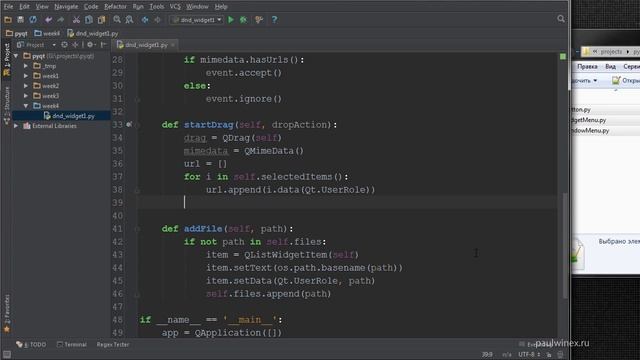Open the Help menu
Viewport: 640px width, 360px height.
221,7
